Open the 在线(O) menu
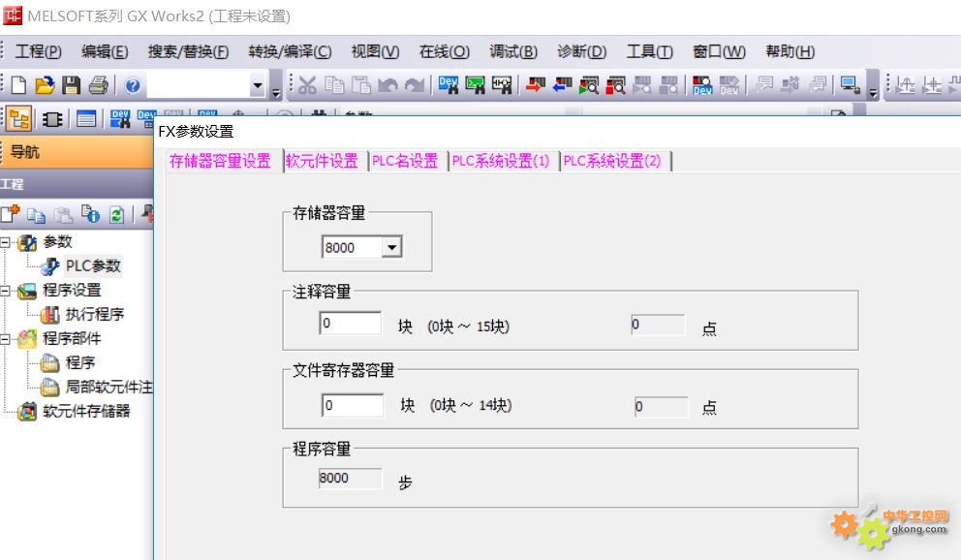 click(445, 51)
